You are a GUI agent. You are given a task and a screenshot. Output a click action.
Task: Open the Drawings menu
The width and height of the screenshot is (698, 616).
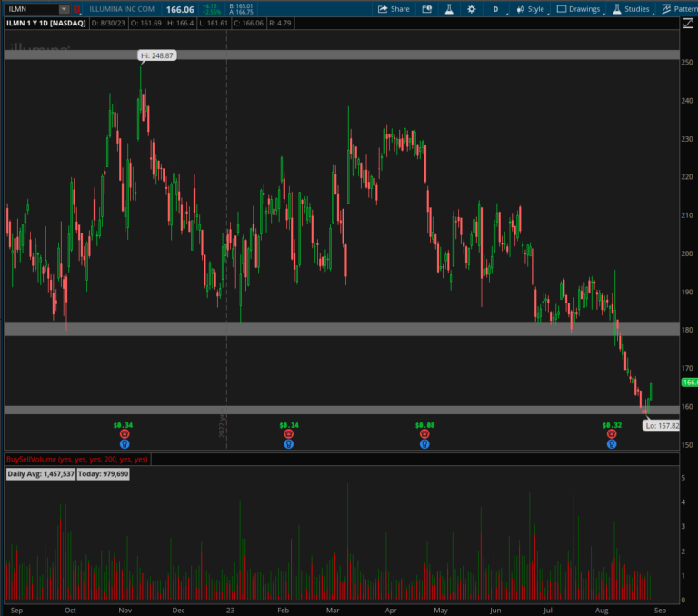[579, 9]
